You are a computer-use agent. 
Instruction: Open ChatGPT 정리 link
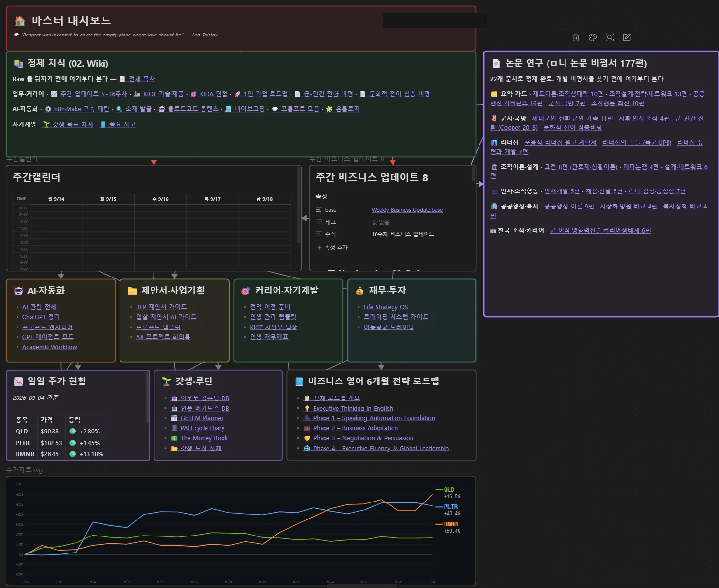pyautogui.click(x=41, y=317)
